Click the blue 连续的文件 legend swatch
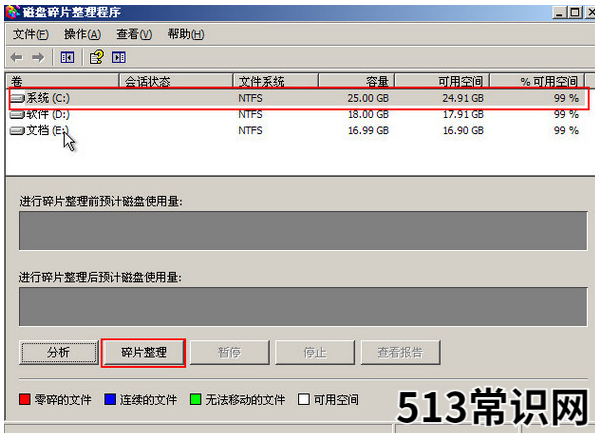The height and width of the screenshot is (438, 598). tap(110, 400)
